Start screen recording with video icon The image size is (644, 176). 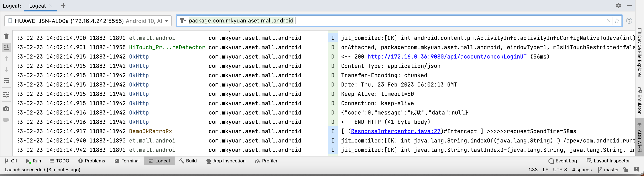tap(7, 120)
